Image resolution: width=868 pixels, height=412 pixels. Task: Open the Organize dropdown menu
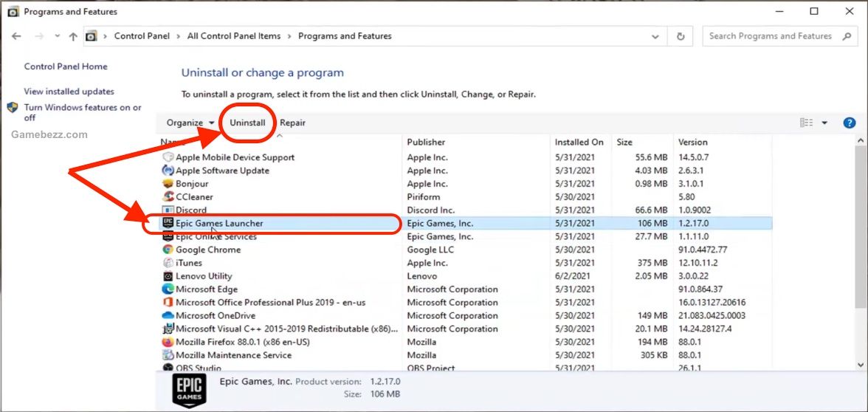click(190, 123)
